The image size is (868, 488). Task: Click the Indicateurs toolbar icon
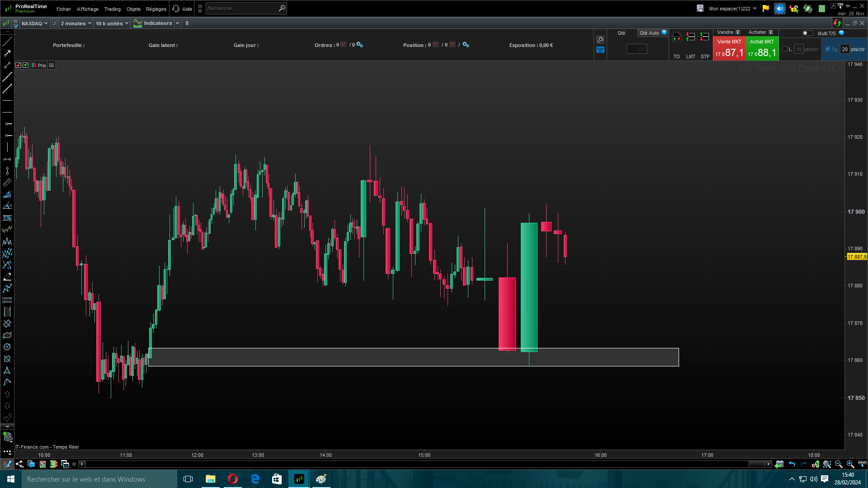(x=138, y=23)
